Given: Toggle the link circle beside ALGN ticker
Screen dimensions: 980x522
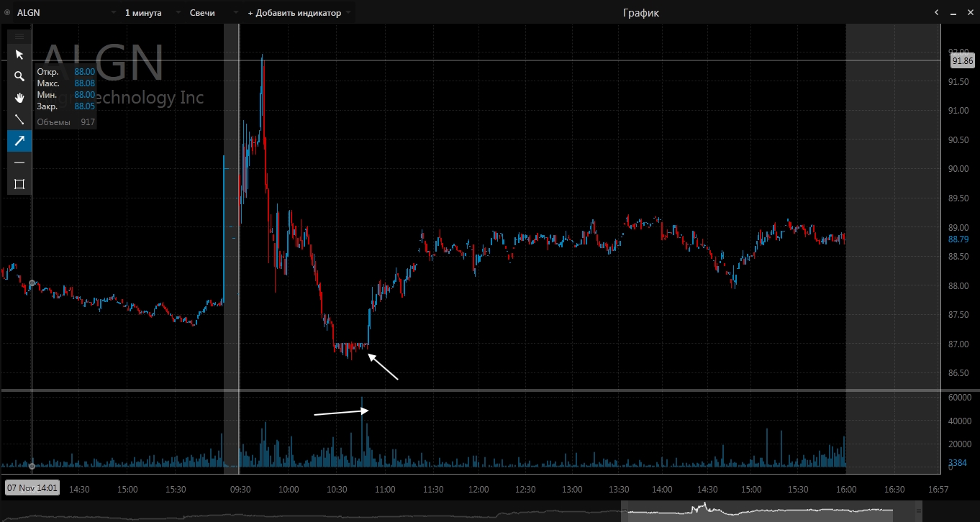Looking at the screenshot, I should tap(7, 12).
